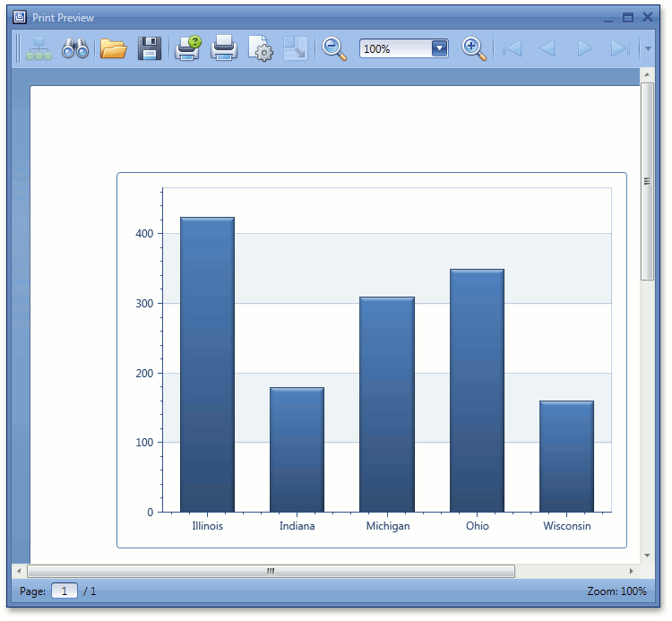Click the Wisconsin bar in the chart
The height and width of the screenshot is (621, 672).
[566, 457]
